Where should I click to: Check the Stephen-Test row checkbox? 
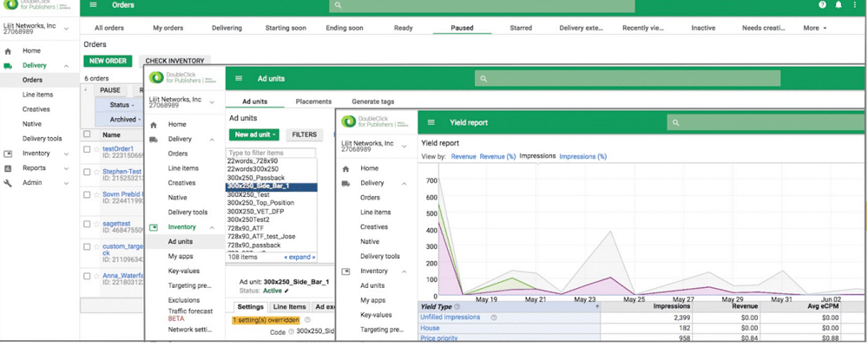coord(87,172)
